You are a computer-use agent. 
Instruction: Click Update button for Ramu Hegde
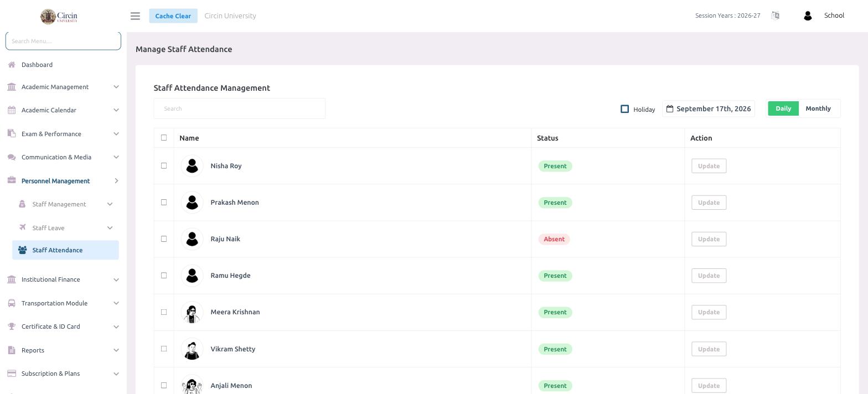[x=709, y=276]
